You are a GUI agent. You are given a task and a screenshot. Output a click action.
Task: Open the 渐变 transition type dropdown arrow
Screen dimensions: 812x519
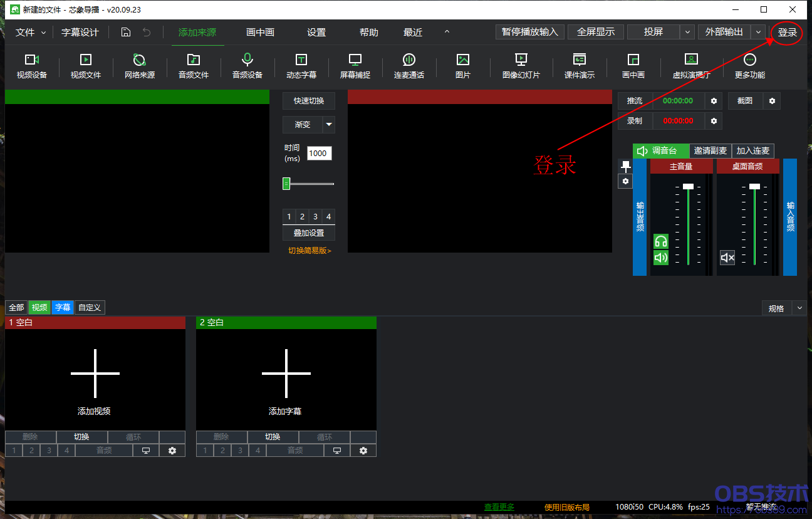(x=329, y=124)
